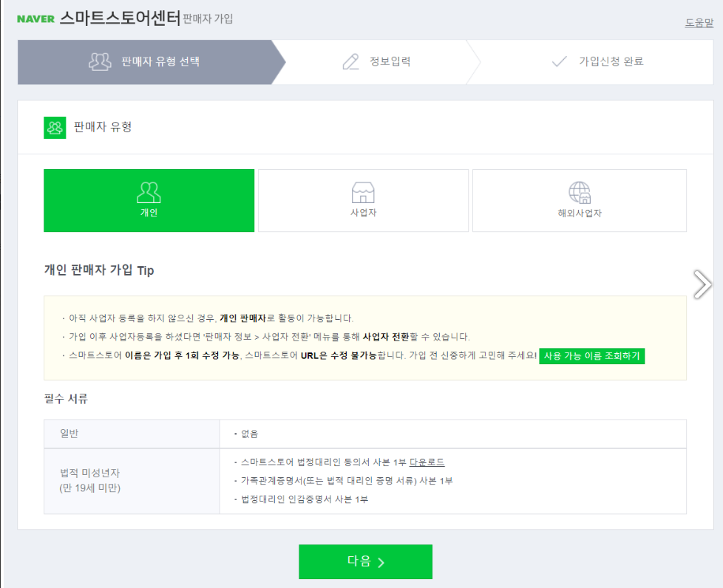Click the 법적 미성년자 table row label
The width and height of the screenshot is (723, 588).
90,480
